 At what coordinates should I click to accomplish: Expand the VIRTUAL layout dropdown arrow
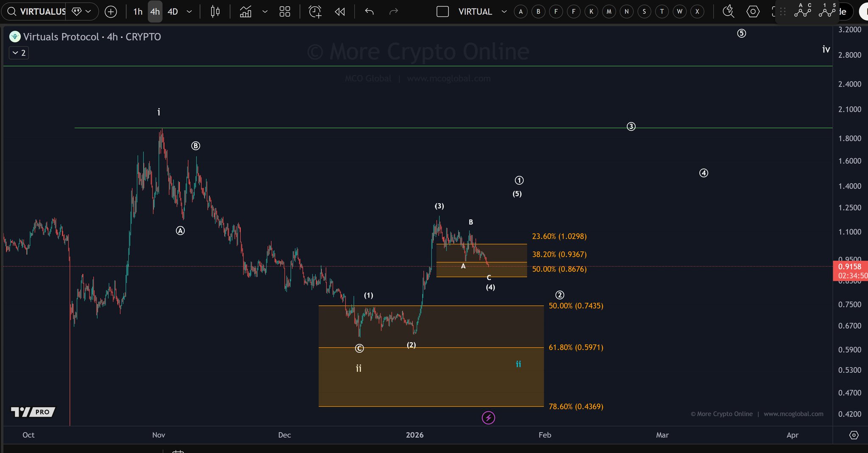[x=504, y=11]
